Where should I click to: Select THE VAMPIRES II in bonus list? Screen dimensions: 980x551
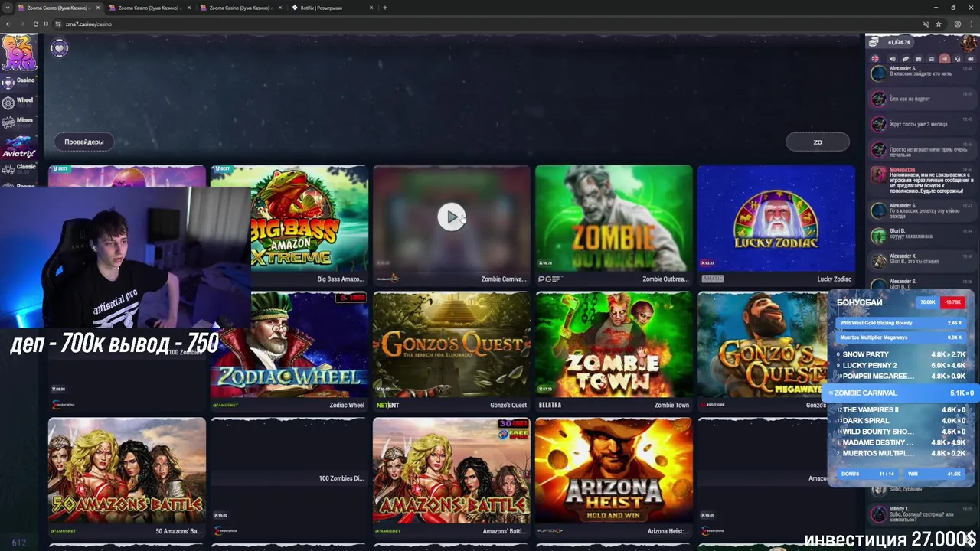[902, 409]
